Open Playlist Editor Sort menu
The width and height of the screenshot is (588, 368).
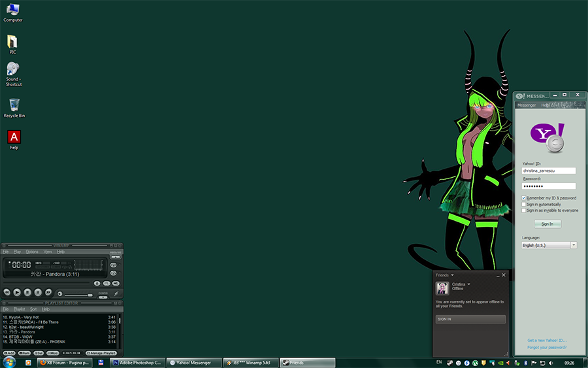coord(33,309)
